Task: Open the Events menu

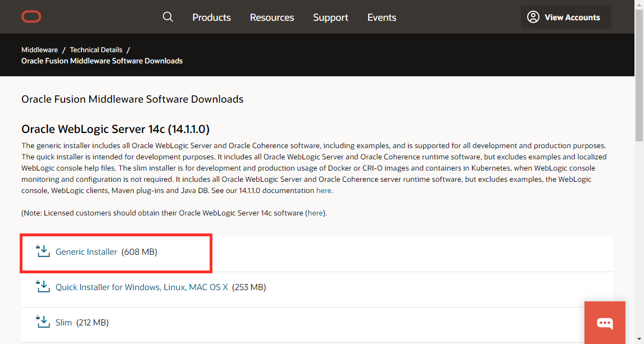Action: 382,17
